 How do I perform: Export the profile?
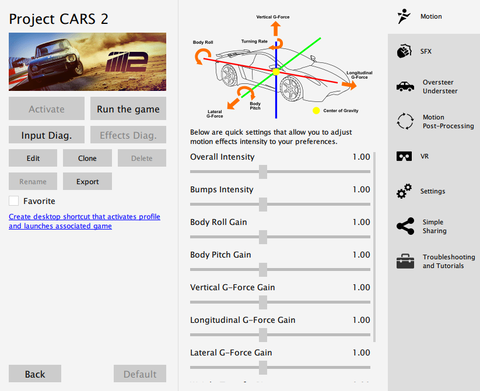click(87, 181)
